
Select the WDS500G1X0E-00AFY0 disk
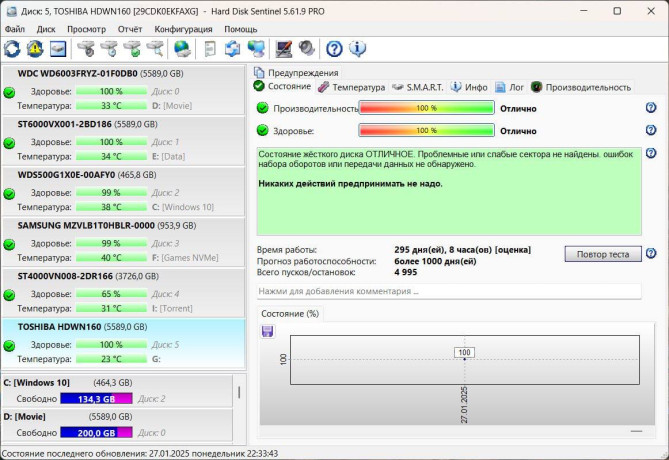pyautogui.click(x=123, y=192)
